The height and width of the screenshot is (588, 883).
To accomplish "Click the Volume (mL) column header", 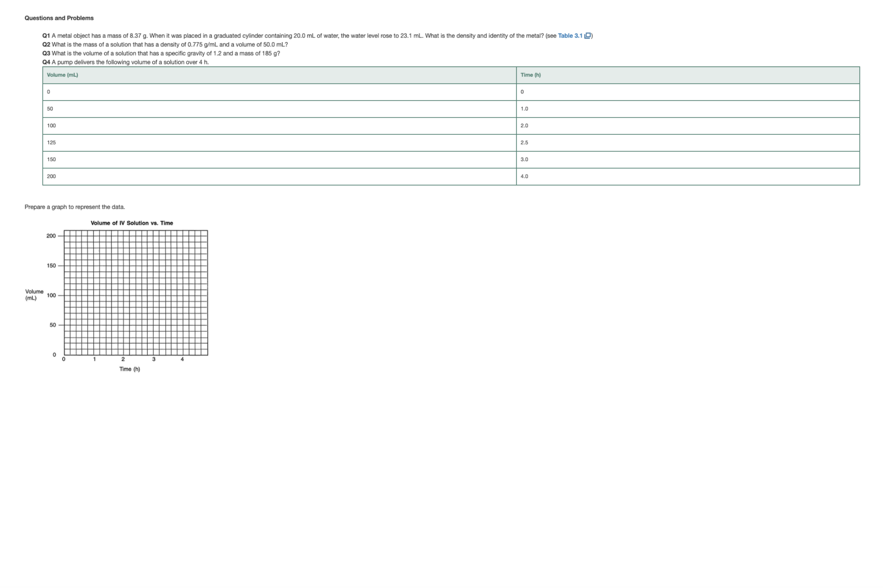I will [x=63, y=75].
